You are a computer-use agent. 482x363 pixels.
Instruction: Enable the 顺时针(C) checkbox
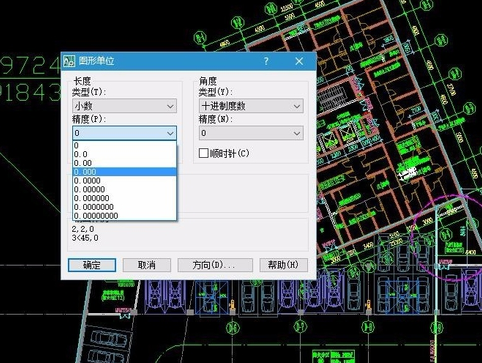click(x=204, y=153)
